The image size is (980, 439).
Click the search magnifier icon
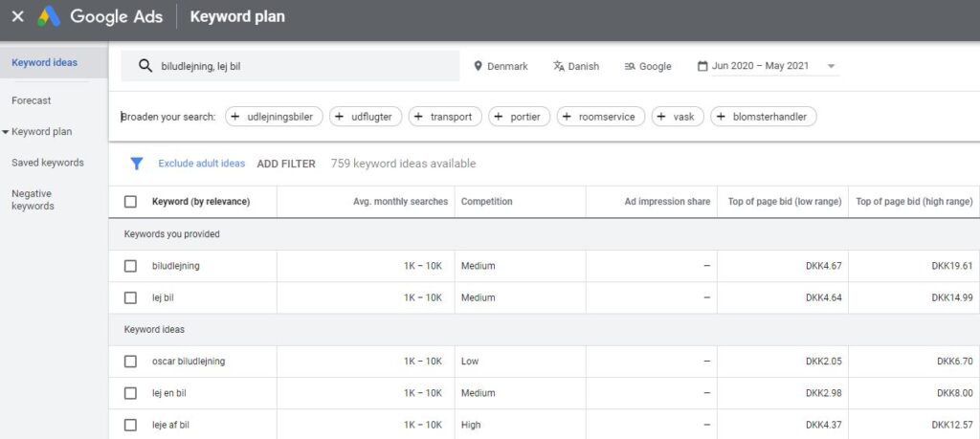click(x=145, y=66)
